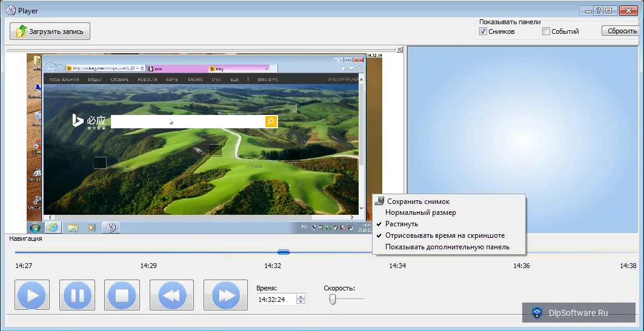This screenshot has width=644, height=331.
Task: Click browser back arrow in recorded screenshot
Action: pos(50,68)
